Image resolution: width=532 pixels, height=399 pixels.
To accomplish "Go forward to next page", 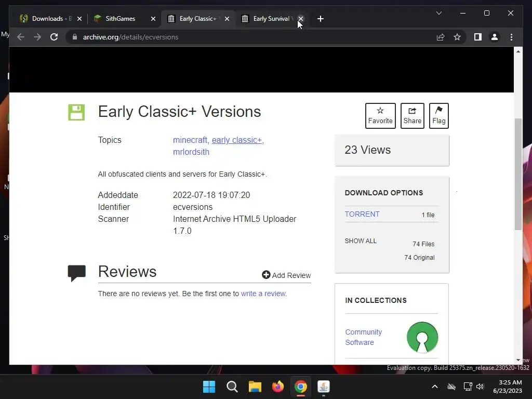I will pos(37,37).
